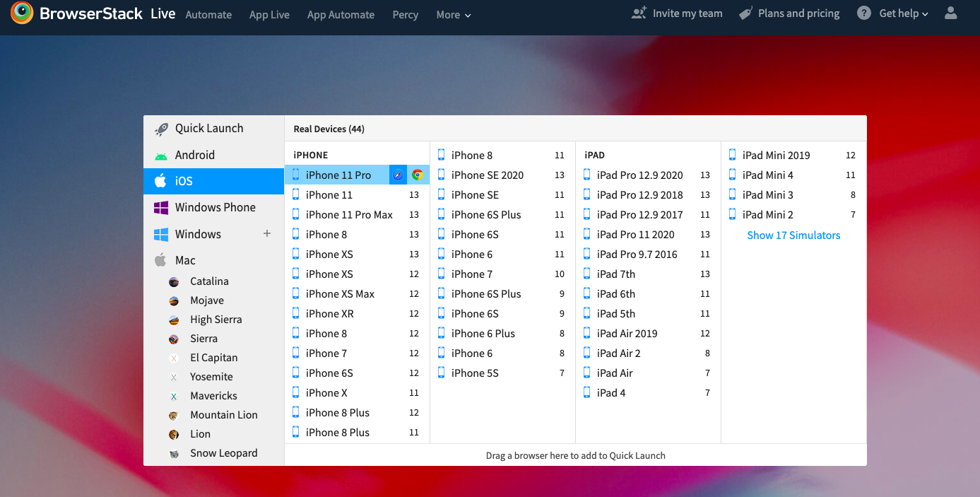Click Invite my team link
This screenshot has height=497, width=980.
(687, 13)
